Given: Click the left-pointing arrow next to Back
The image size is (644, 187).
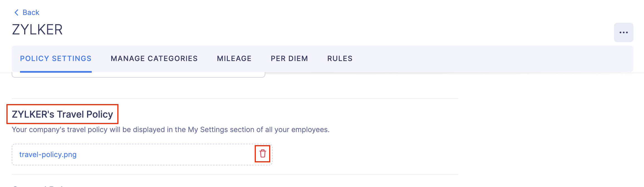Looking at the screenshot, I should 16,12.
